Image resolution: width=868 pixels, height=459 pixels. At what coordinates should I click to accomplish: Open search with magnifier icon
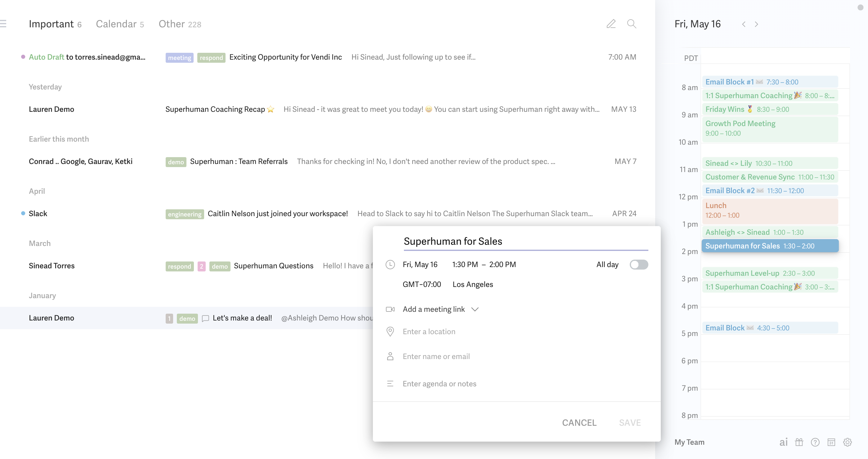[632, 24]
